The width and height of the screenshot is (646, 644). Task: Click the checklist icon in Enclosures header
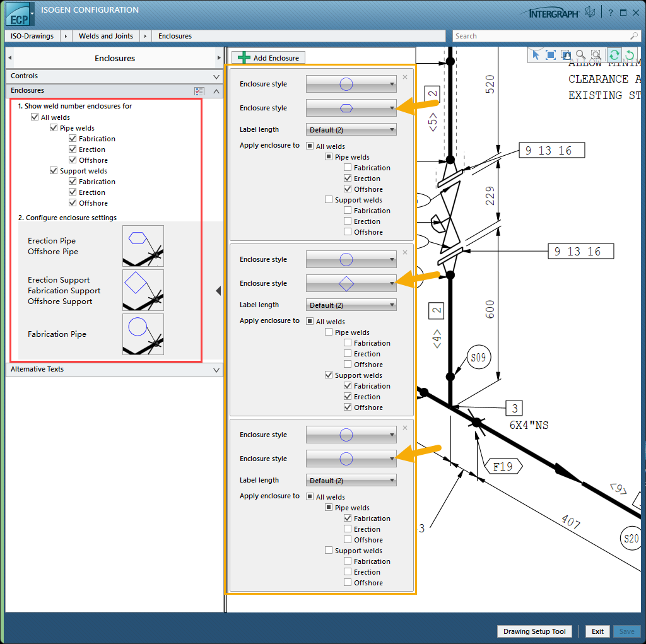coord(199,91)
